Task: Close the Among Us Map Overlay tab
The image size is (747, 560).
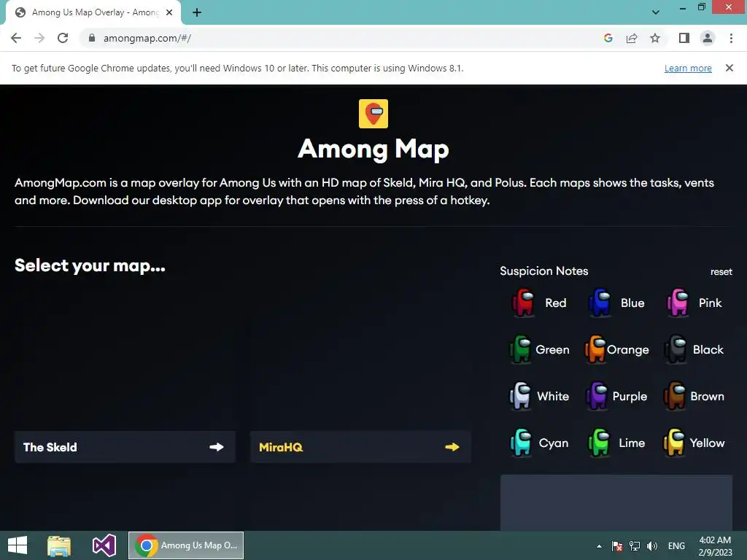Action: pos(169,12)
